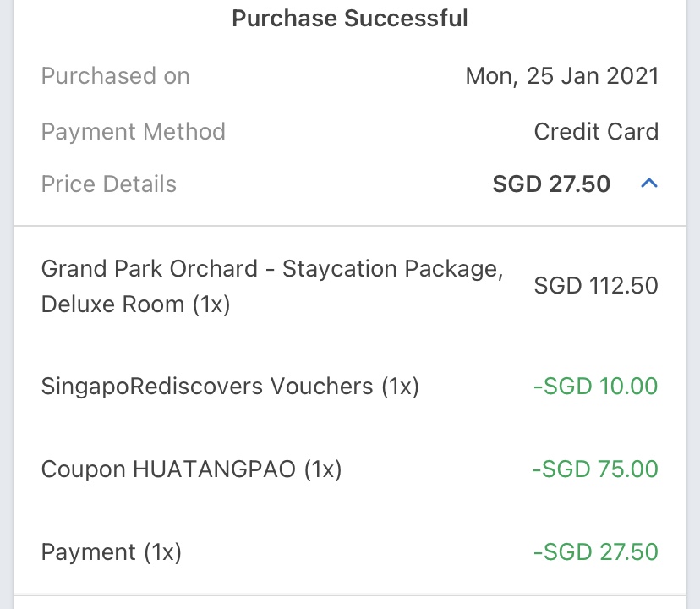The width and height of the screenshot is (700, 609).
Task: Click the bold SGD 27.50 total
Action: (x=551, y=184)
